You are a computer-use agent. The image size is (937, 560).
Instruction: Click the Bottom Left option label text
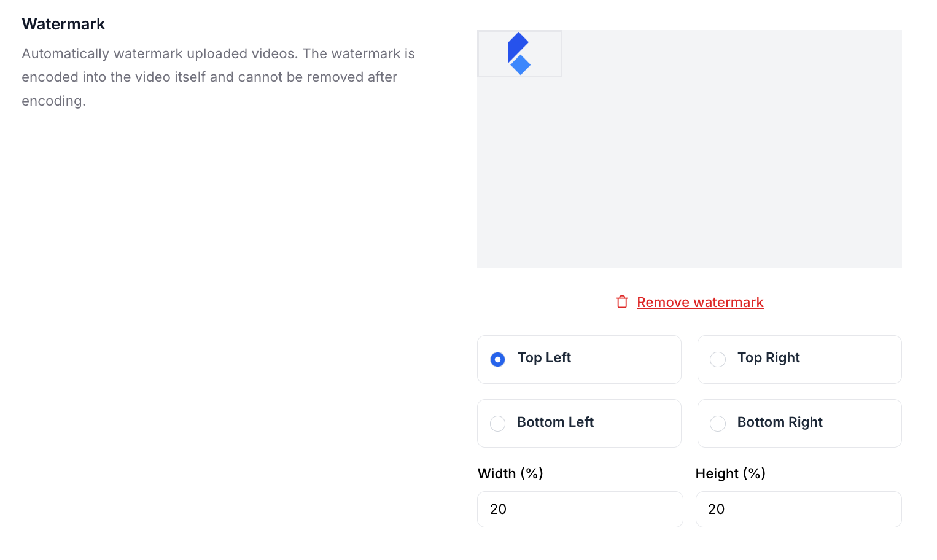coord(555,422)
